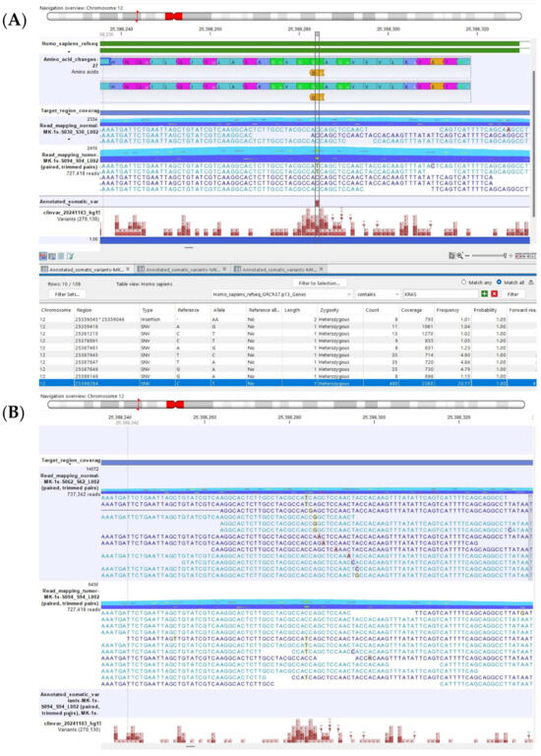
Task: Click the fit-width icon right of the zoom slider
Action: point(525,256)
